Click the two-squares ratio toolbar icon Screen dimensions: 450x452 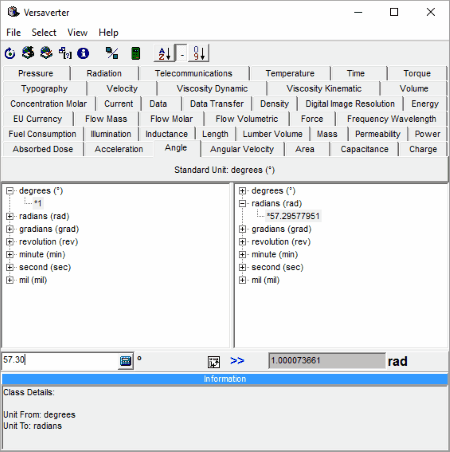pos(112,53)
